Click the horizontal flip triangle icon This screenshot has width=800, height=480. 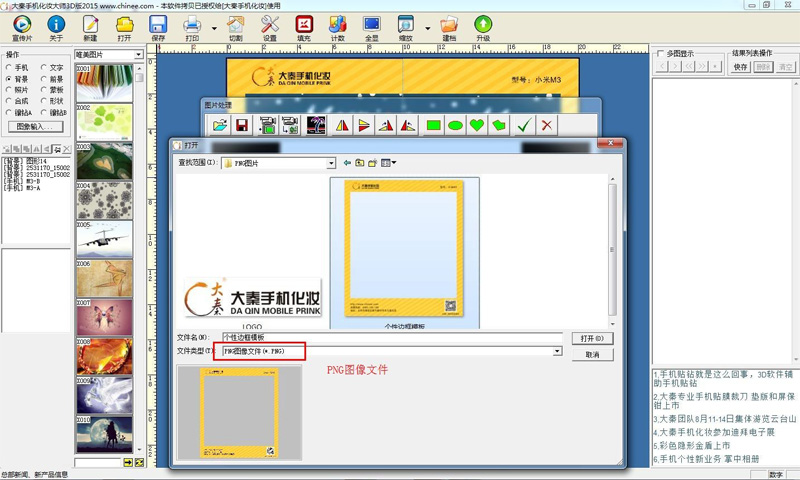[x=342, y=125]
